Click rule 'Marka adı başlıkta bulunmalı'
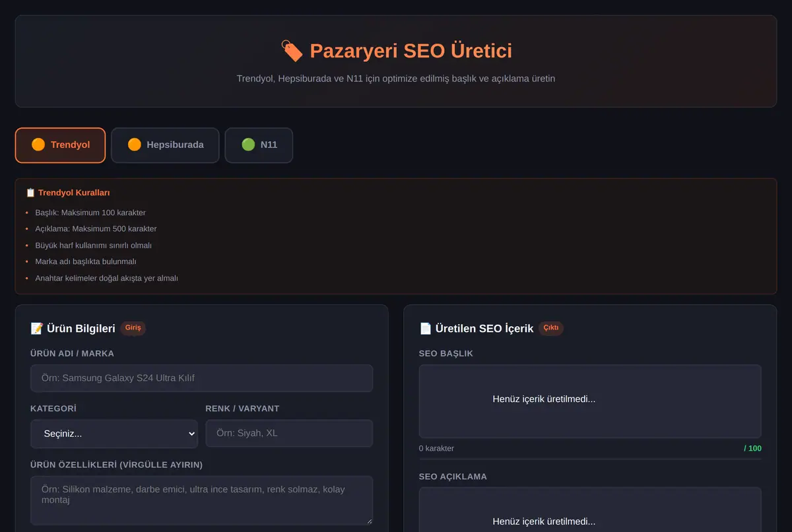792x532 pixels. tap(86, 261)
